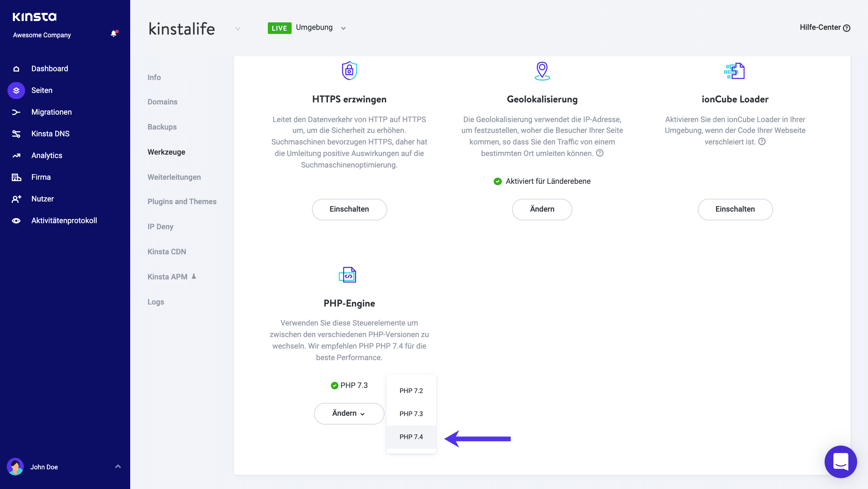Switch to the Domains settings section

pyautogui.click(x=163, y=101)
